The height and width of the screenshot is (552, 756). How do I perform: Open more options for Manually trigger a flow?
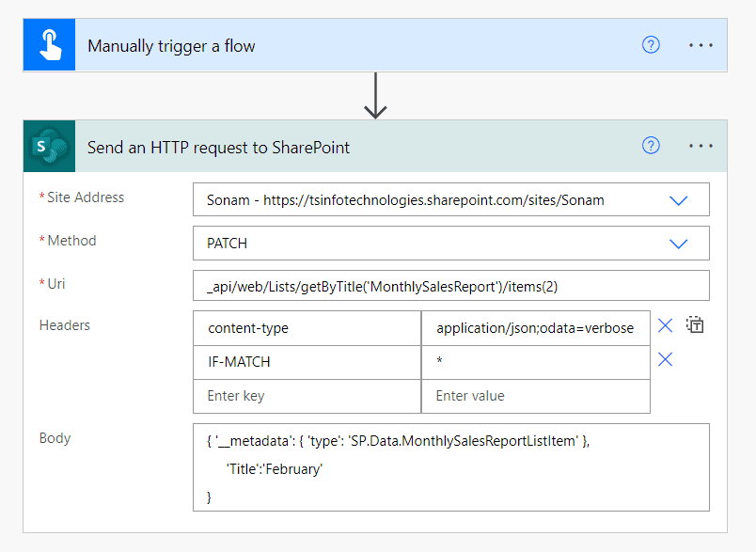click(701, 45)
